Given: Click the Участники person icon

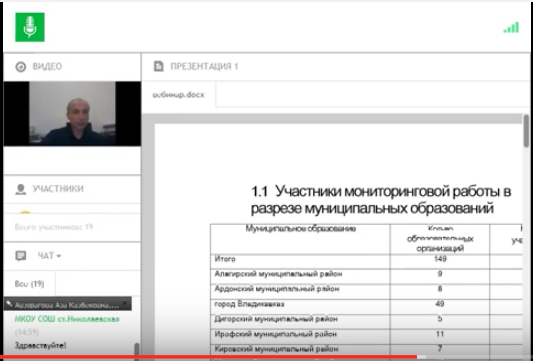Looking at the screenshot, I should click(x=21, y=189).
